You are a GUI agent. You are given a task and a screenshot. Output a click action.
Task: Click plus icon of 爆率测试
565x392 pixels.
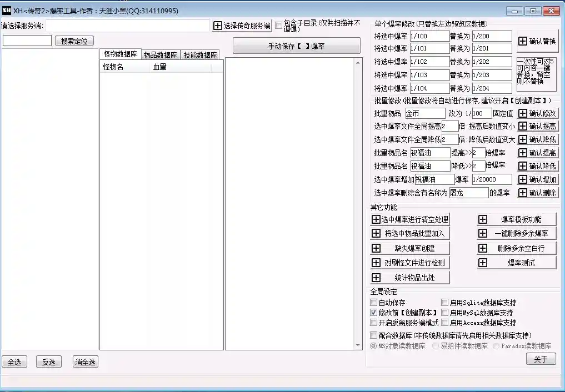482,263
